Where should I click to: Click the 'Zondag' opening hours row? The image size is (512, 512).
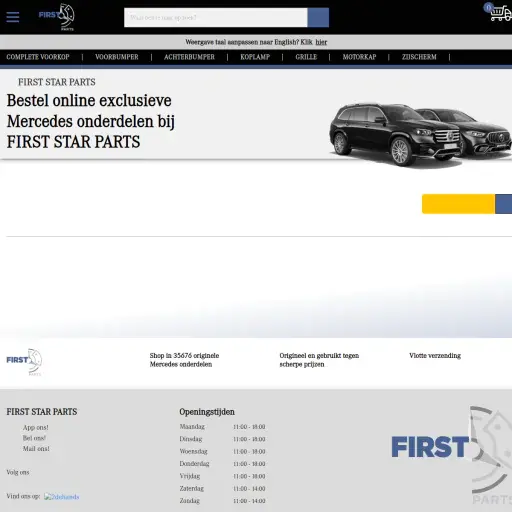(222, 501)
